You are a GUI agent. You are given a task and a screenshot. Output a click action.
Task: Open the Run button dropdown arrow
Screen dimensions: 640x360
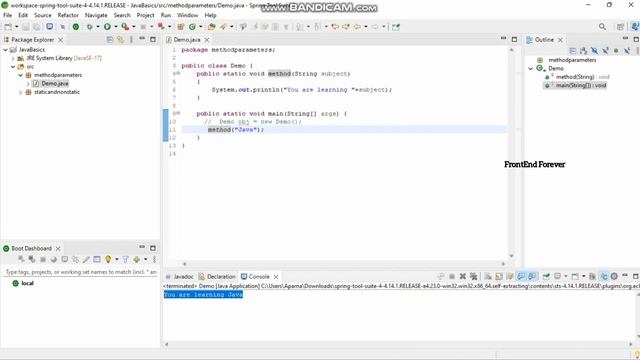coord(116,27)
